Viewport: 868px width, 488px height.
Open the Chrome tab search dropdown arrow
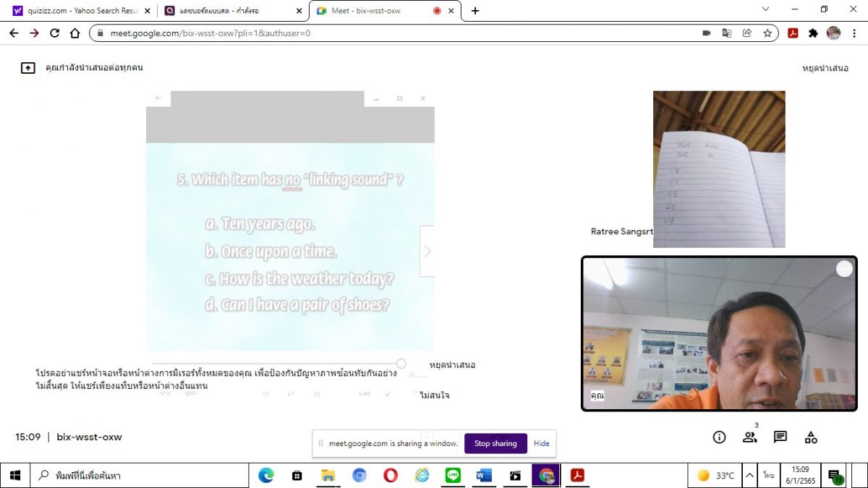[x=766, y=10]
